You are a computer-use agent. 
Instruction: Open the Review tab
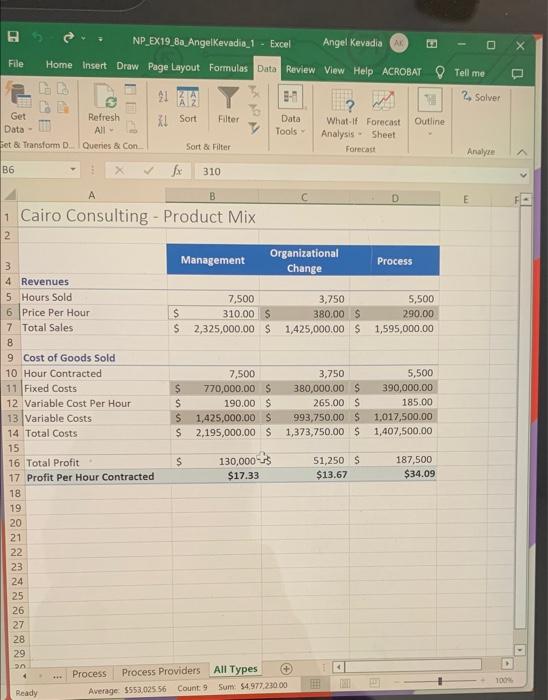[x=300, y=70]
